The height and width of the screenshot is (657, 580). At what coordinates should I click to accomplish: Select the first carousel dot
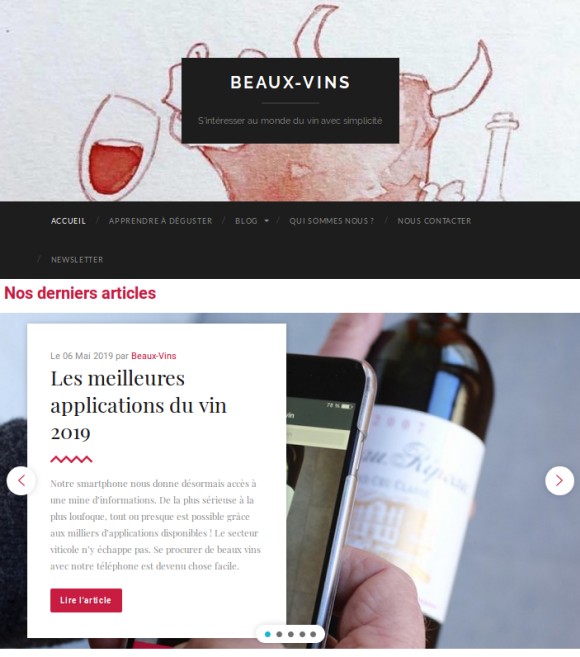(268, 634)
